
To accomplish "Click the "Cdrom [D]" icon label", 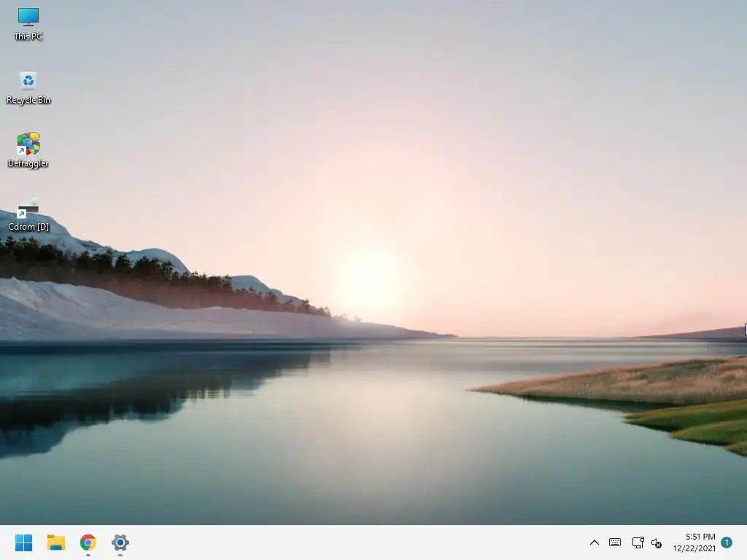I will [x=28, y=227].
